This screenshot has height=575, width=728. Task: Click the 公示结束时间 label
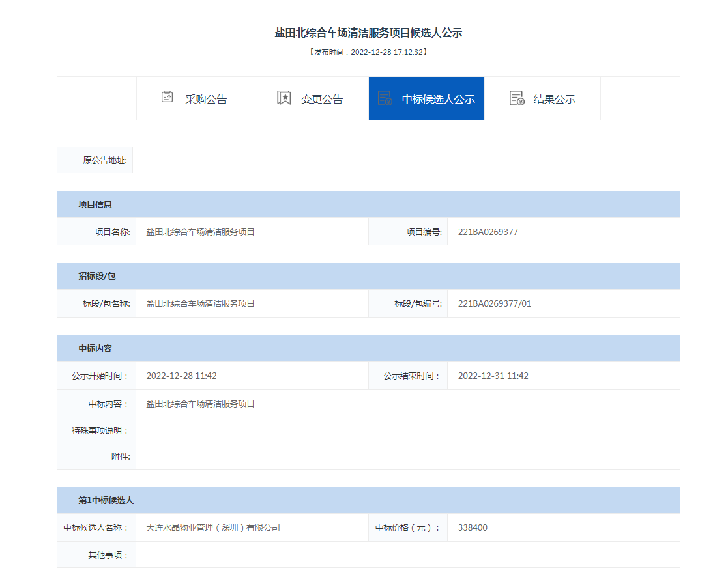[x=412, y=376]
